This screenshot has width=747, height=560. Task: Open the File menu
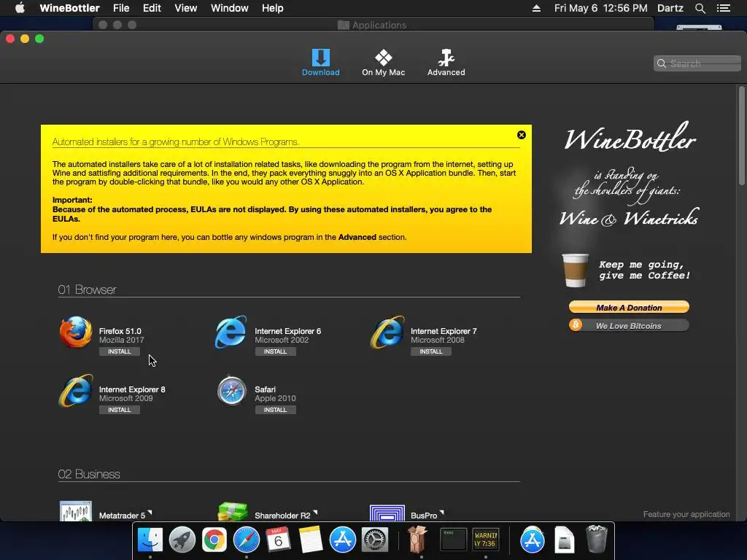coord(121,8)
